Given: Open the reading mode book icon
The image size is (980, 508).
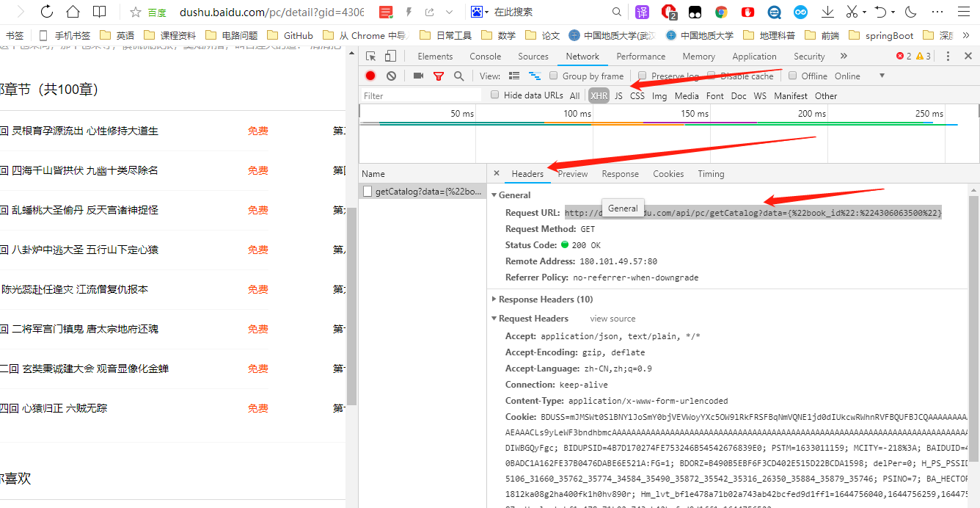Looking at the screenshot, I should 99,12.
